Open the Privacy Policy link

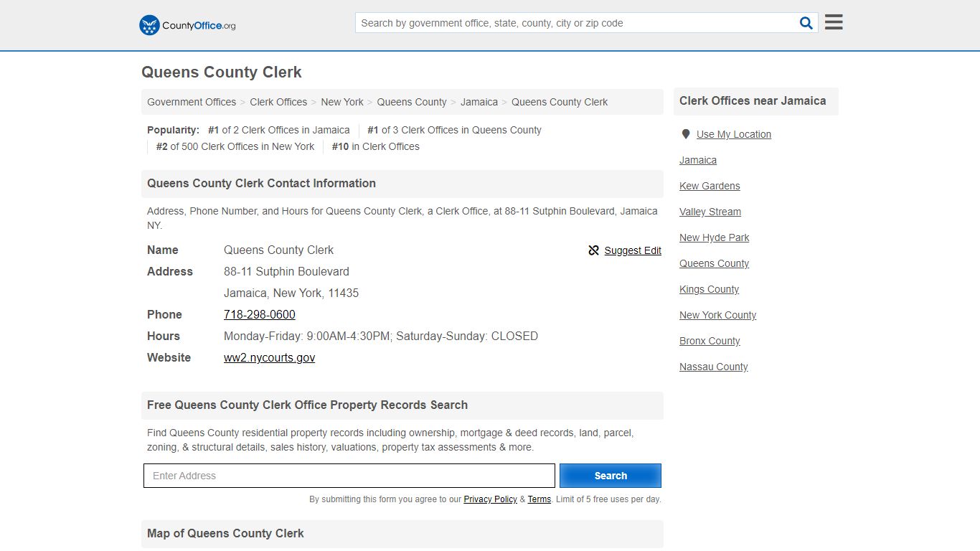(490, 499)
